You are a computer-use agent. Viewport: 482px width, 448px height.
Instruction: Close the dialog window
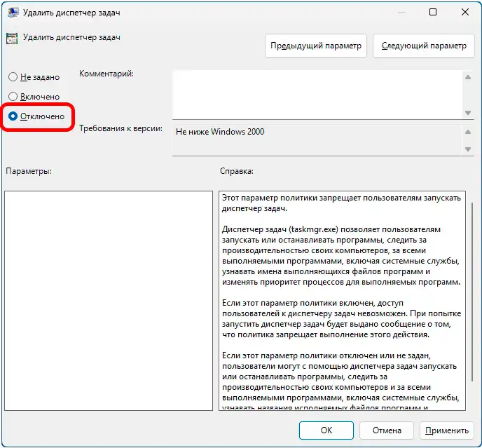point(465,12)
